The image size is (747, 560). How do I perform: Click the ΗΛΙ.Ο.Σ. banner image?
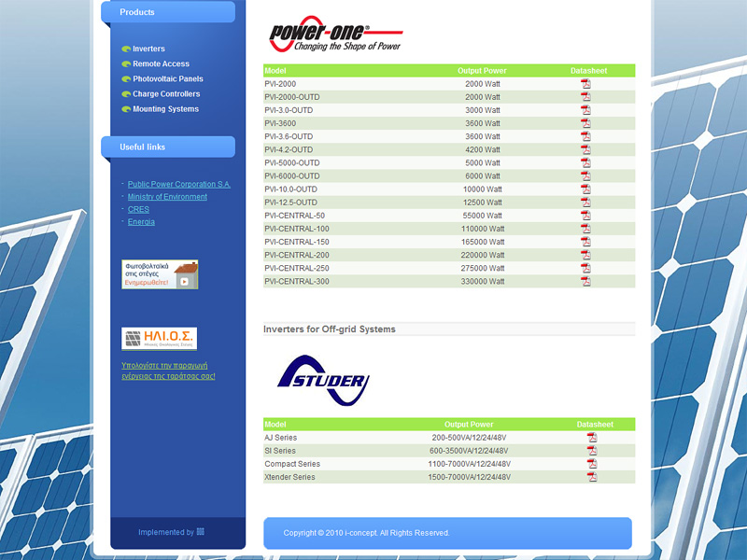pyautogui.click(x=159, y=339)
